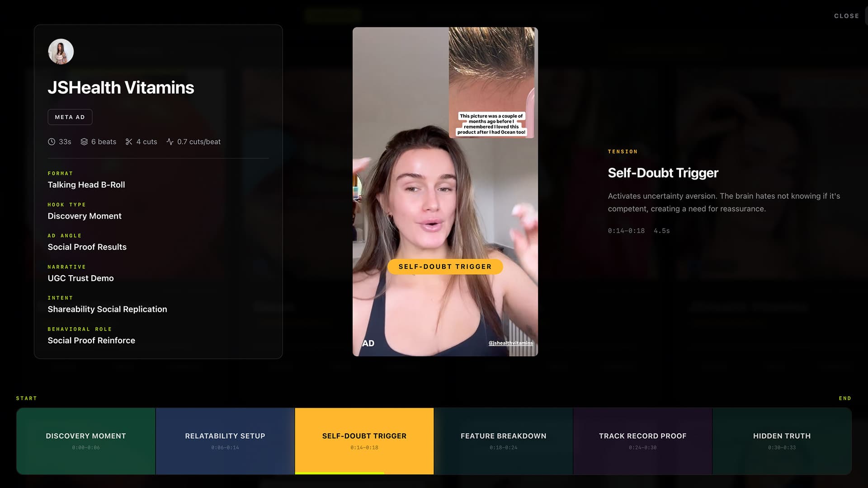Viewport: 868px width, 488px height.
Task: Select the Discovery Moment timeline segment
Action: point(86,441)
